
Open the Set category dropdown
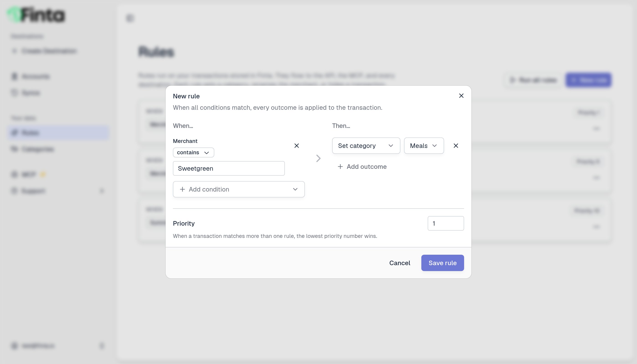coord(366,145)
